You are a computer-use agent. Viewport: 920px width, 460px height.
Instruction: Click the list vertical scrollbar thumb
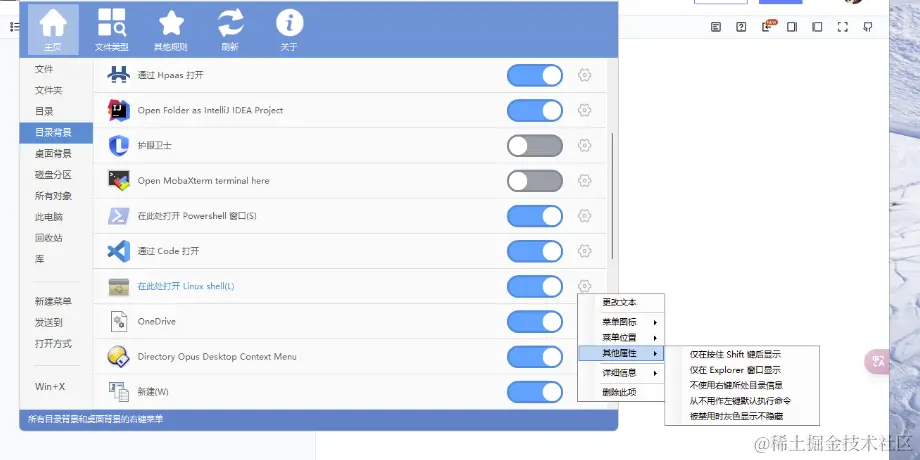click(x=613, y=196)
